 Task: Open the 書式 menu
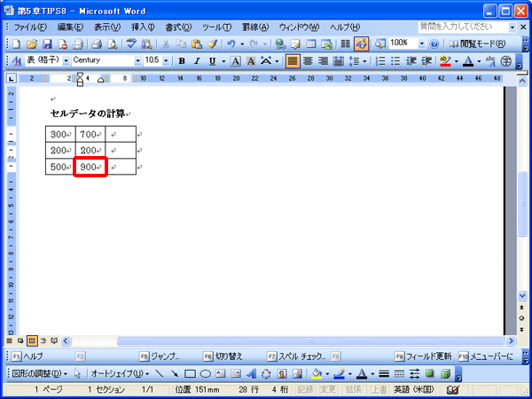click(178, 27)
